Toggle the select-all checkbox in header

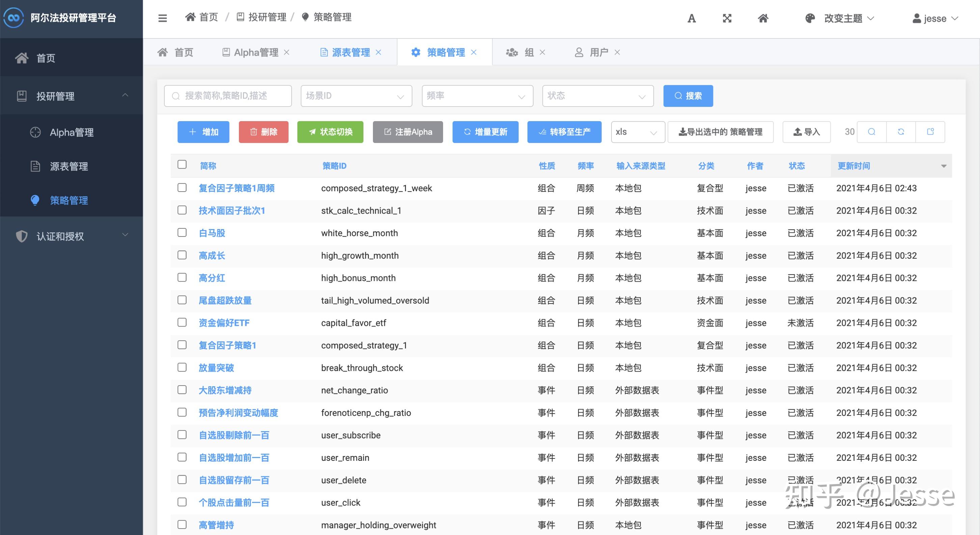(x=182, y=165)
